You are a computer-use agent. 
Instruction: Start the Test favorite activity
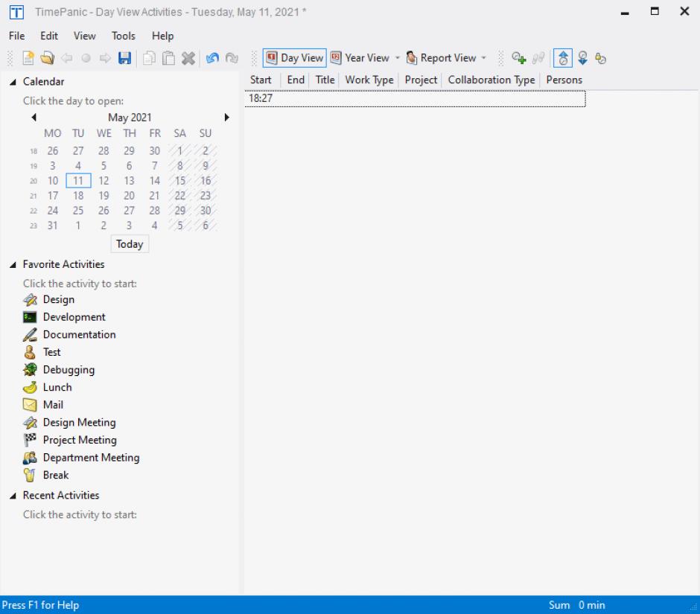[x=42, y=352]
